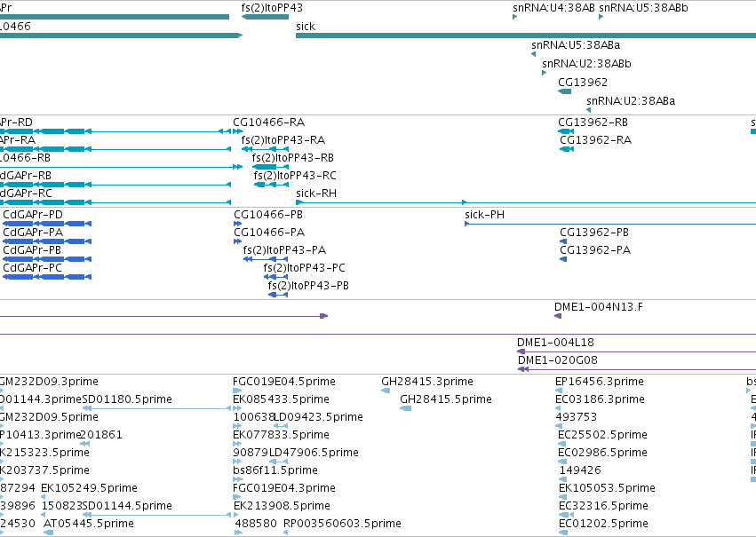Select protein CdGAPr-PB

coord(32,250)
